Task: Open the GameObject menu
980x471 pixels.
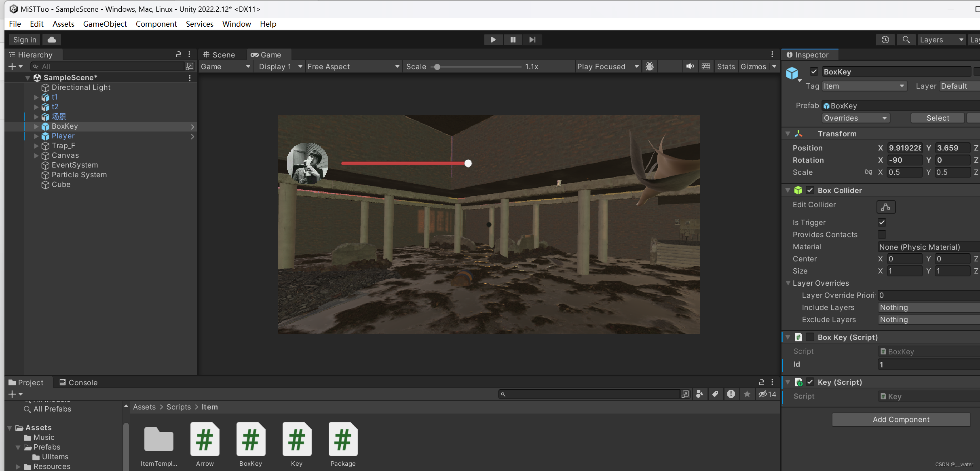Action: [105, 24]
